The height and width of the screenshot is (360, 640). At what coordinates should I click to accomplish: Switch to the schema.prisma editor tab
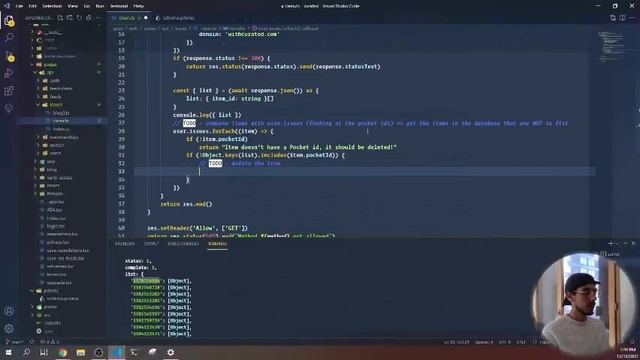pos(175,18)
